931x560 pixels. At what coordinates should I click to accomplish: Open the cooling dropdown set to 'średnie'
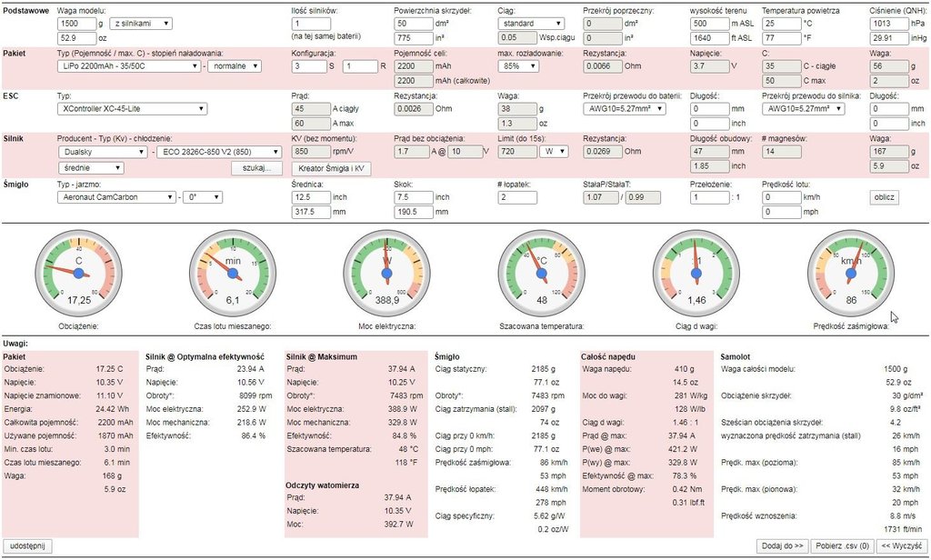click(x=91, y=167)
